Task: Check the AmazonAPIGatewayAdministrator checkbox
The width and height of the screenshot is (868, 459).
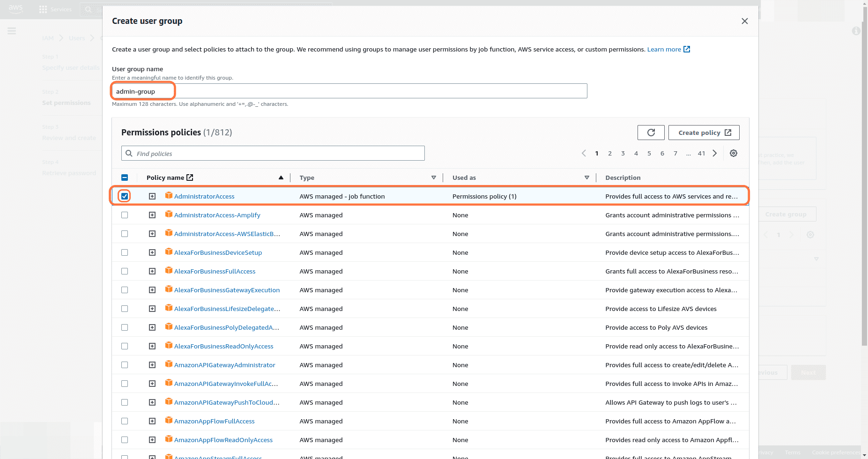Action: tap(125, 365)
